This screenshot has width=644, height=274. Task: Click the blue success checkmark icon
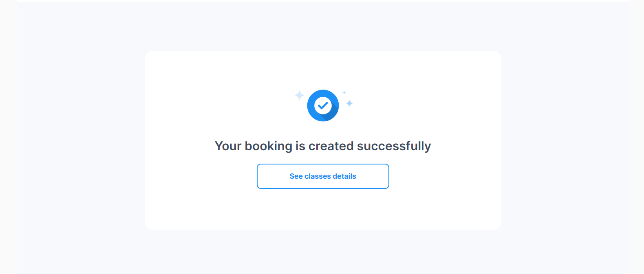[323, 105]
